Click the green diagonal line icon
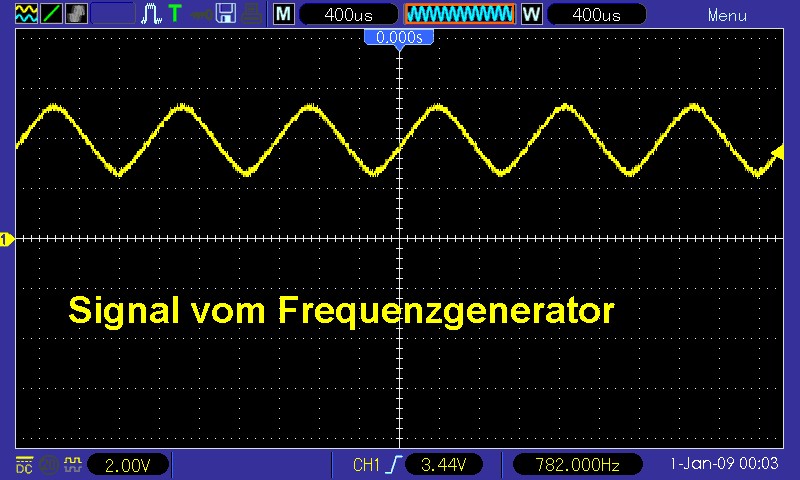 coord(52,13)
